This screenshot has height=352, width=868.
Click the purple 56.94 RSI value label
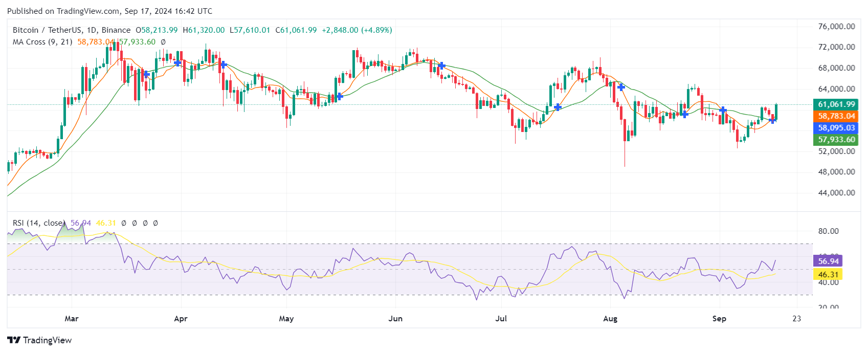click(828, 261)
